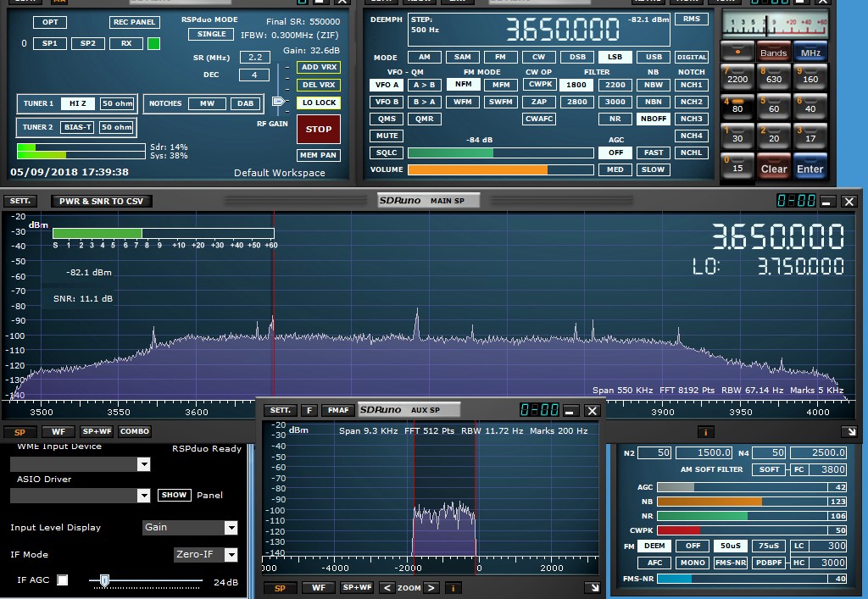Click the S-meter gauge display
This screenshot has width=868, height=599.
775,25
